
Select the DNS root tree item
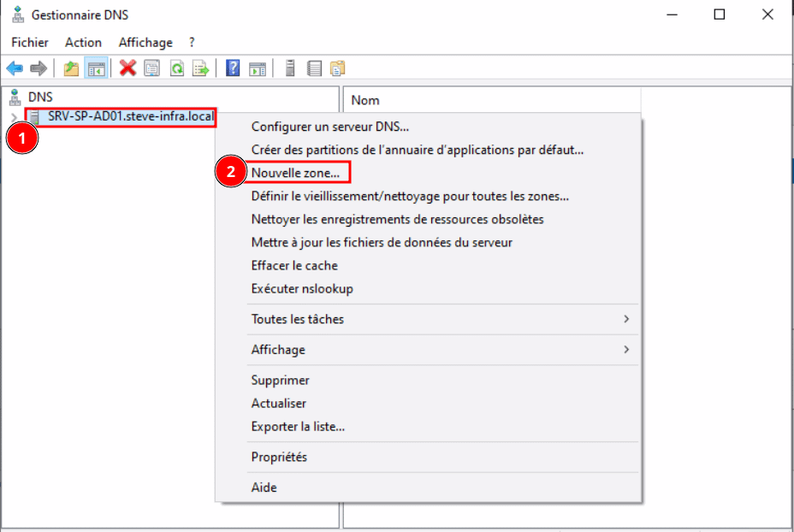point(39,98)
